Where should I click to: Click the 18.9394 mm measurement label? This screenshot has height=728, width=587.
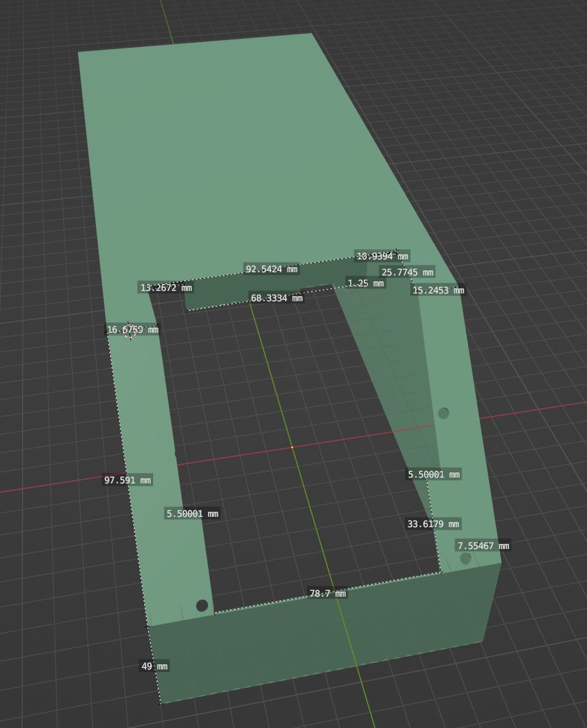(x=382, y=256)
